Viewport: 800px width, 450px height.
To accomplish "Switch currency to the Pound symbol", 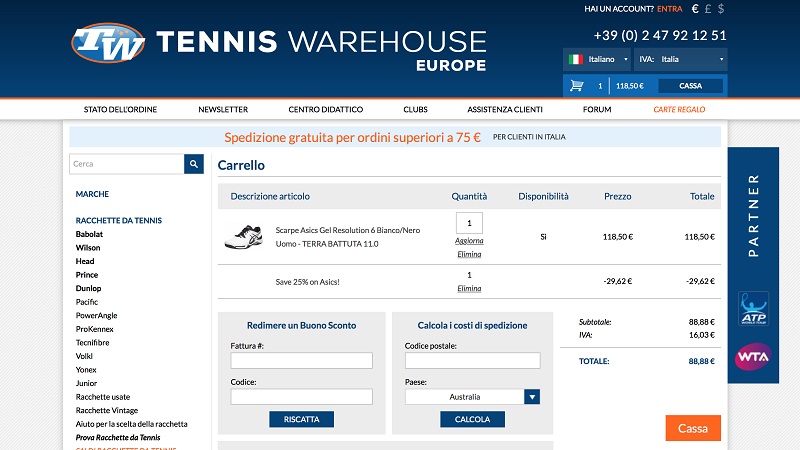I will click(708, 9).
